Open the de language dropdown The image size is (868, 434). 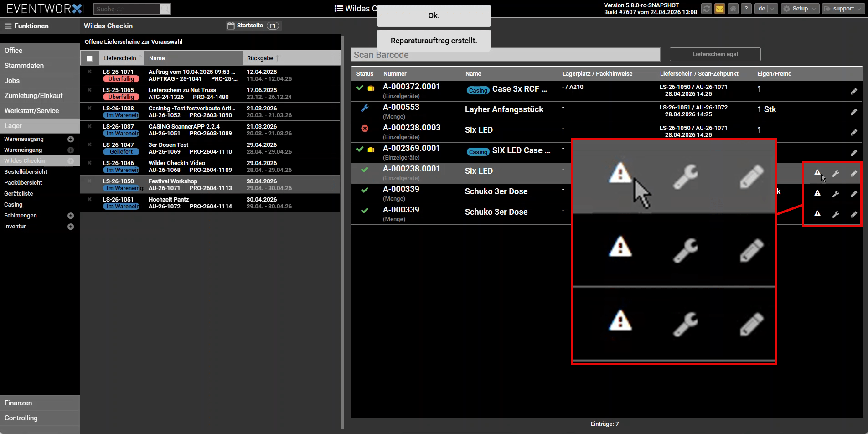click(766, 9)
